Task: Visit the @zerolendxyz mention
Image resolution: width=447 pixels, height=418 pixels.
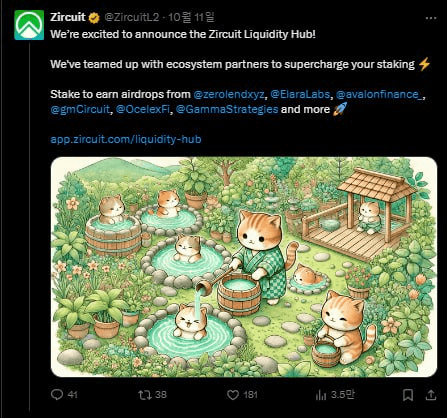Action: (229, 94)
